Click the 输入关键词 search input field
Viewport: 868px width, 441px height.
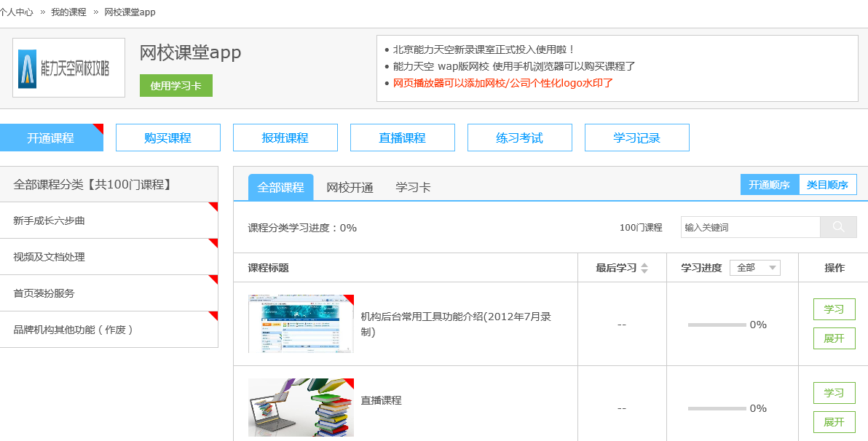point(749,227)
